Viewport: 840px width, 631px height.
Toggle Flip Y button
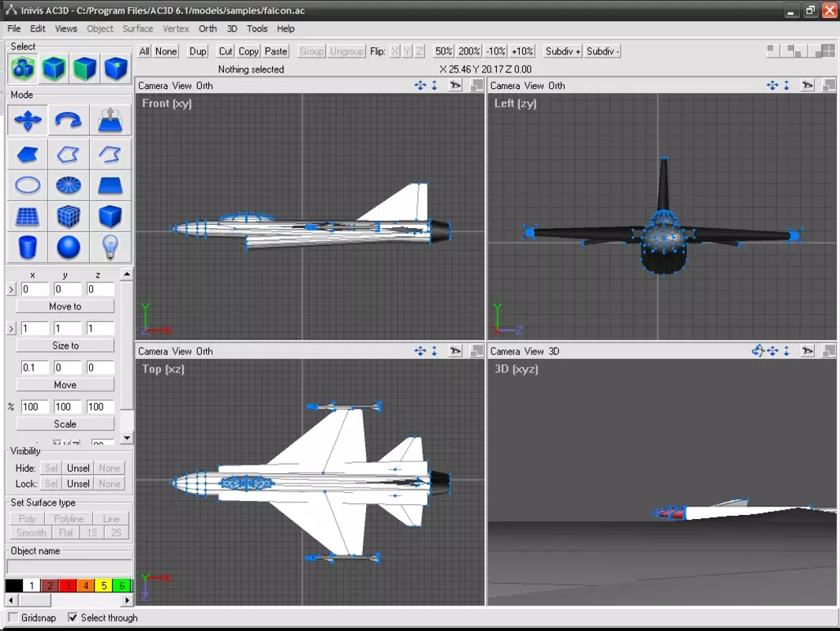tap(407, 51)
